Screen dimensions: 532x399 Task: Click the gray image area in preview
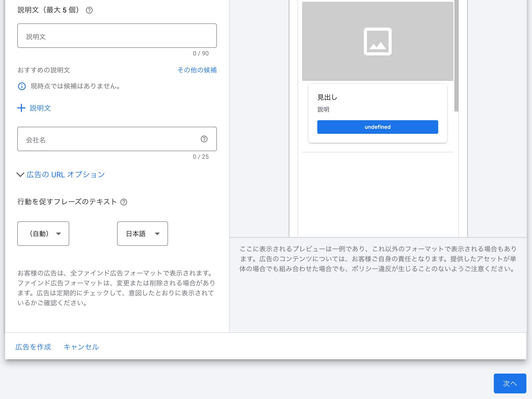coord(377,41)
